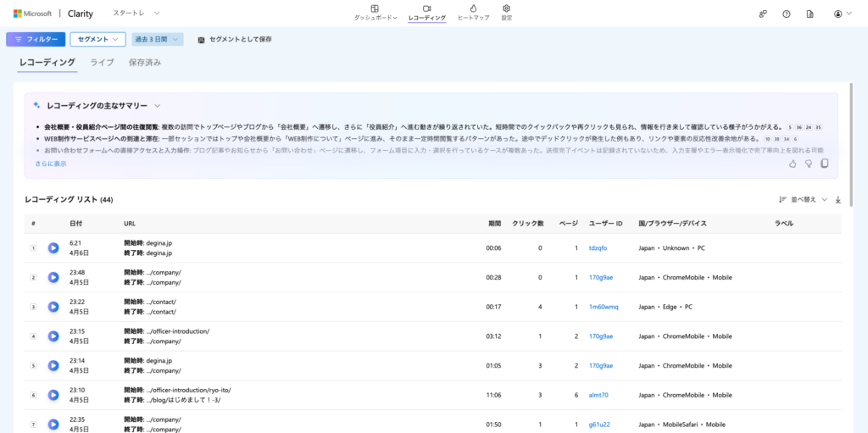Open the document icon in top right

pyautogui.click(x=810, y=14)
